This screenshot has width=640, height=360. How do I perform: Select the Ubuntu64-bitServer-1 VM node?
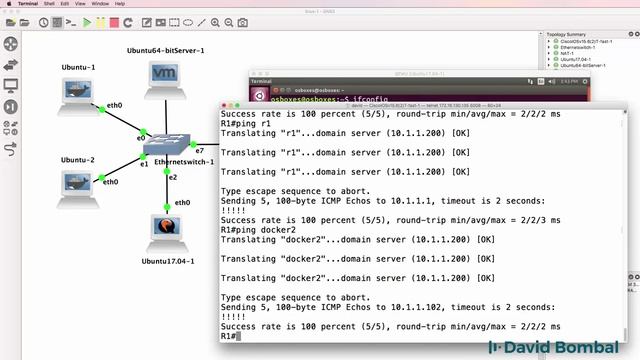coord(165,80)
